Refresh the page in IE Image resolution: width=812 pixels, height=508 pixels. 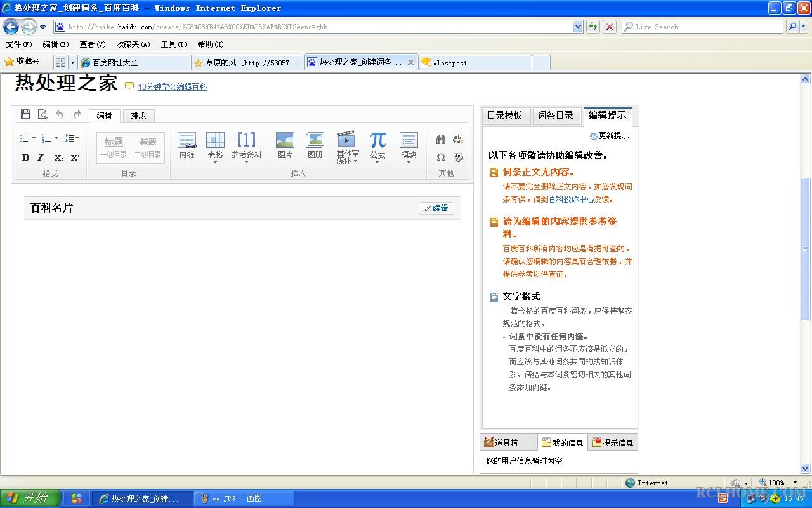593,27
